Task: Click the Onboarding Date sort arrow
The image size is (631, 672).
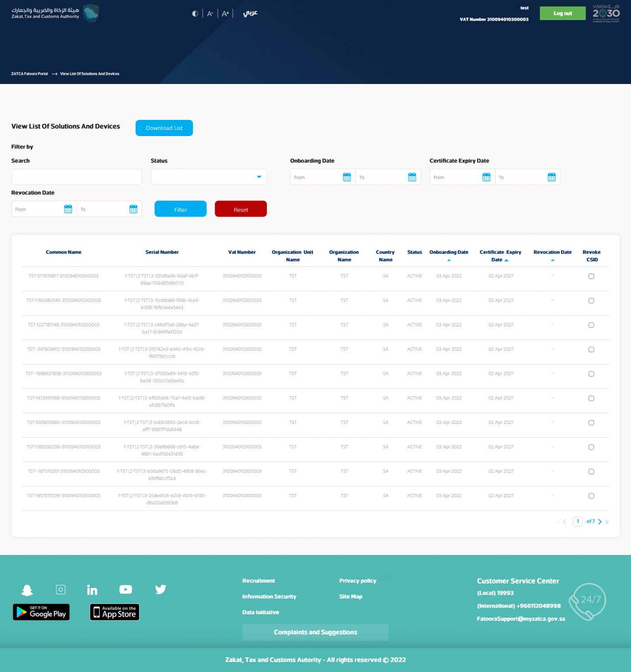Action: (449, 259)
